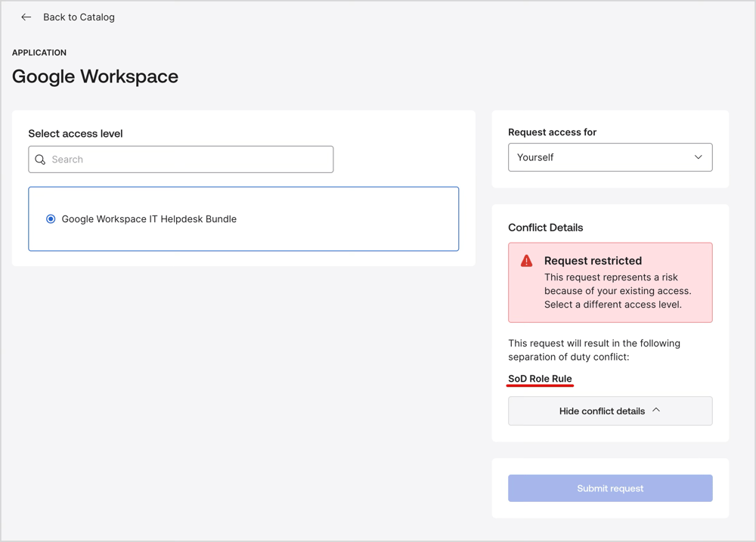Open the Request access for dropdown

(610, 157)
